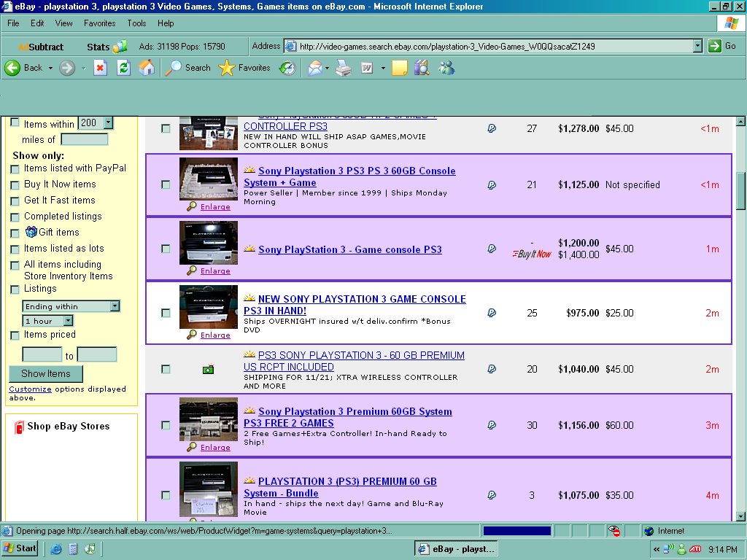Open the History clock icon

pyautogui.click(x=287, y=68)
